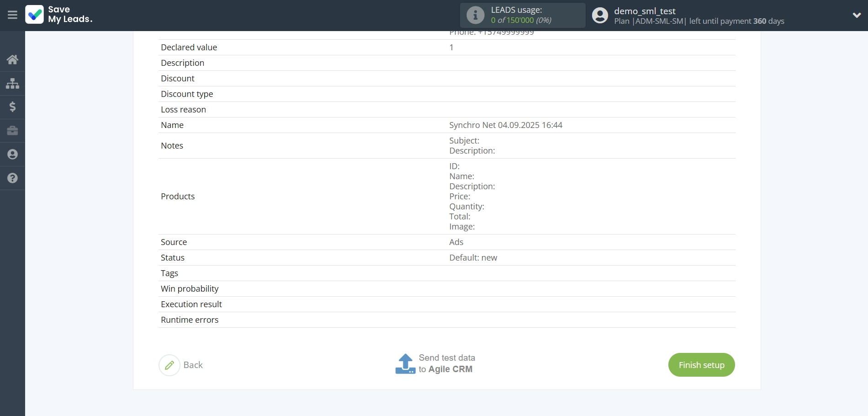Click the account avatar icon

tap(600, 15)
